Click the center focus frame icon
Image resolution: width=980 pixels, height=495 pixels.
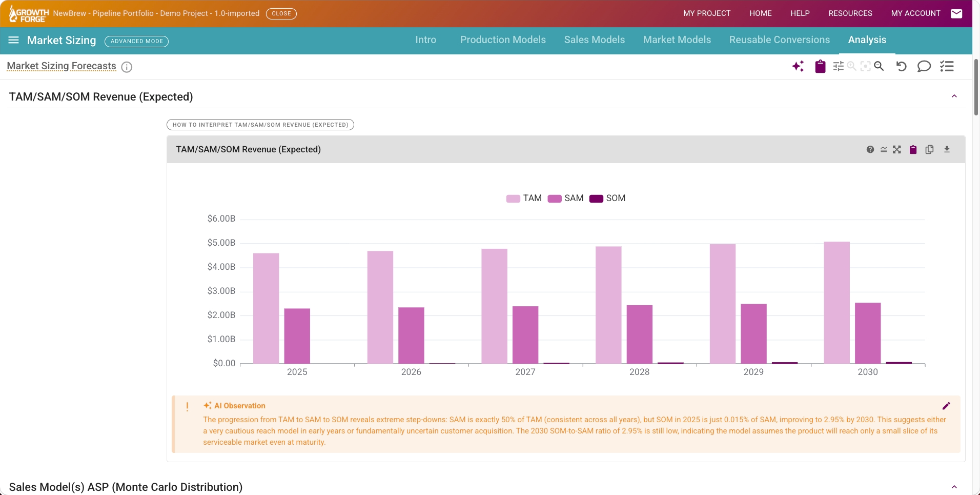(866, 66)
